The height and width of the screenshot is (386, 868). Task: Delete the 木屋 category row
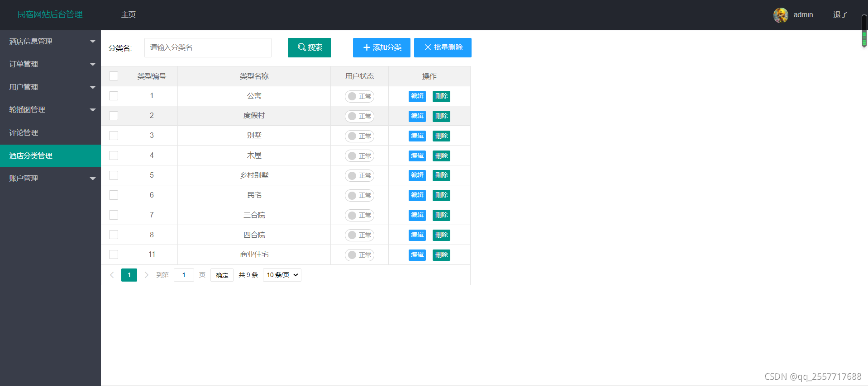(x=441, y=156)
